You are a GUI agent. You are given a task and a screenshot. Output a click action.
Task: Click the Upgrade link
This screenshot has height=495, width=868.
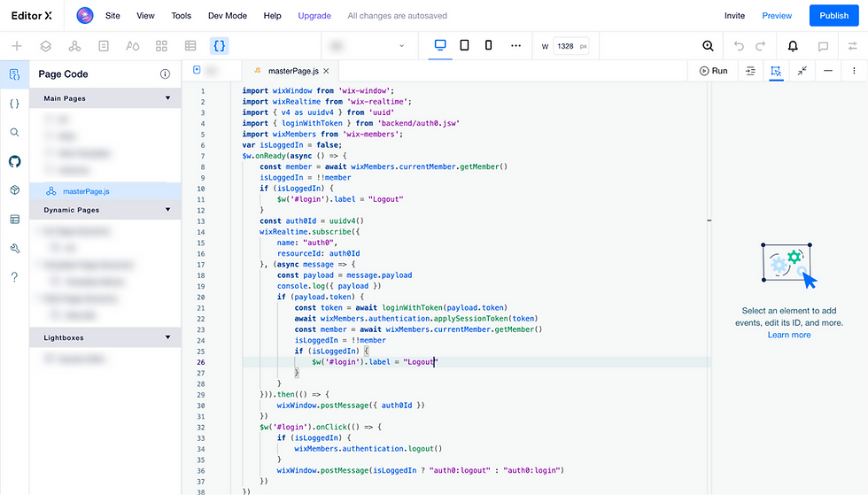click(314, 16)
